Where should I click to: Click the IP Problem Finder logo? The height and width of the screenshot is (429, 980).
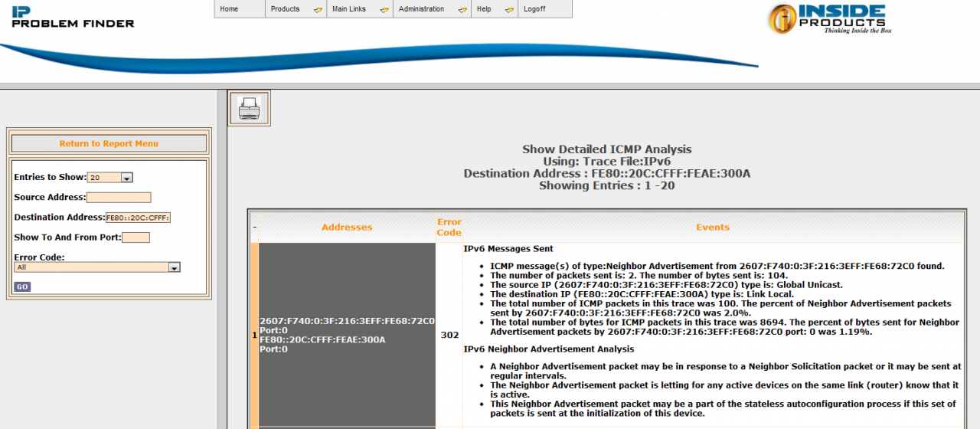click(73, 17)
